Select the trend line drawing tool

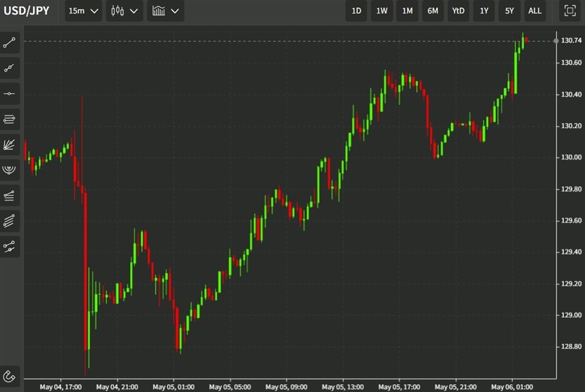pyautogui.click(x=10, y=43)
